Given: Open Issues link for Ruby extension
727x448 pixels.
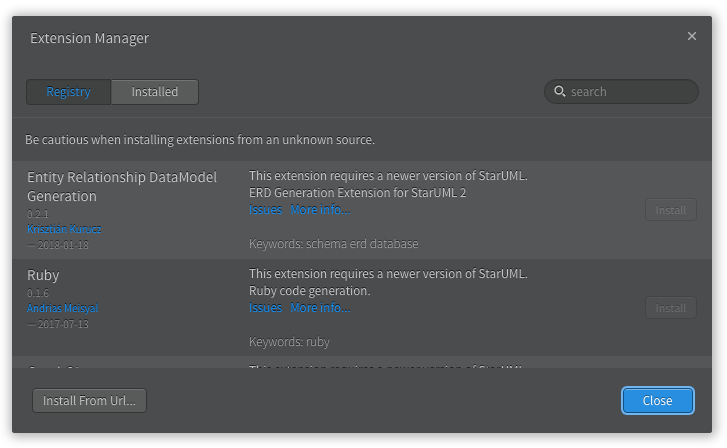Looking at the screenshot, I should click(x=265, y=308).
